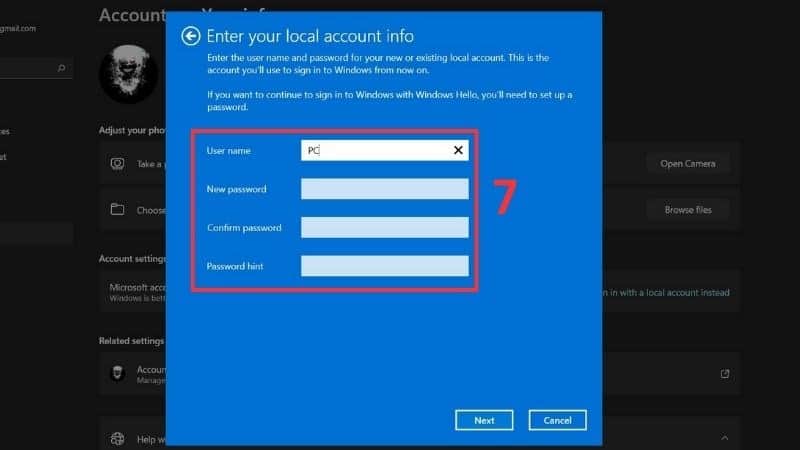Collapse the Help section chevron
The image size is (800, 450).
click(x=725, y=438)
